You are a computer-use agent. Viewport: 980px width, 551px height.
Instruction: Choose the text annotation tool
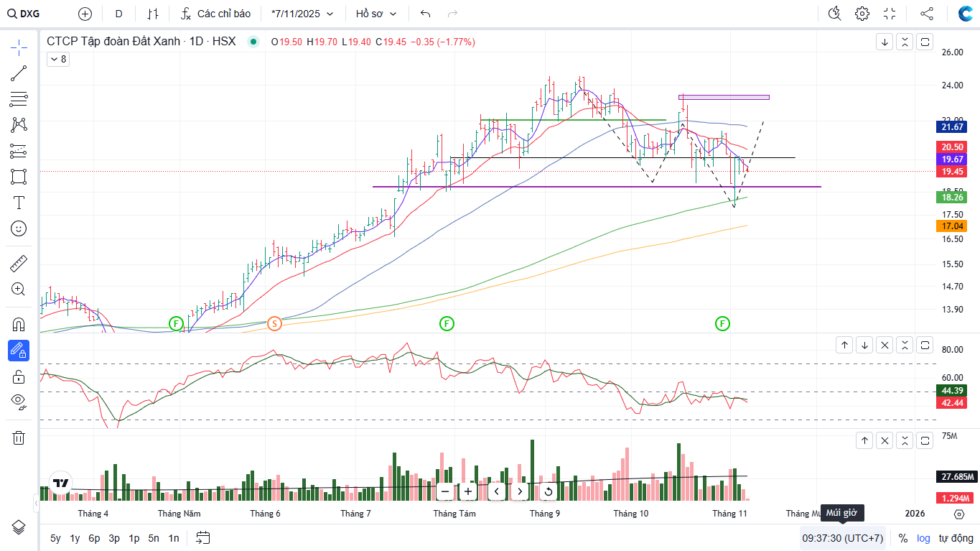(19, 203)
